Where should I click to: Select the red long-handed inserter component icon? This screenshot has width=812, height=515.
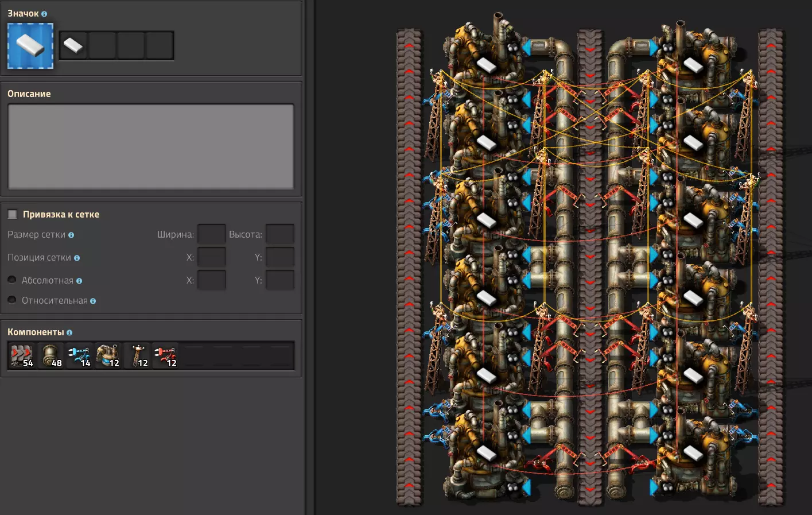coord(165,356)
